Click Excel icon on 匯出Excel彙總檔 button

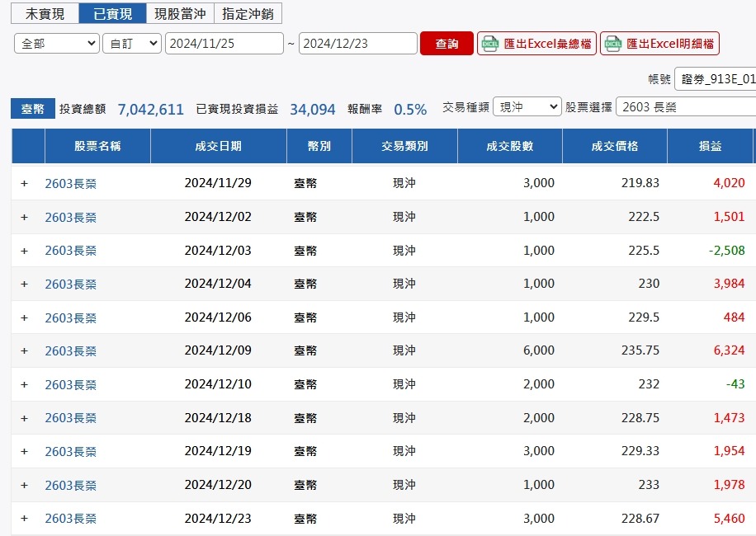[x=490, y=44]
